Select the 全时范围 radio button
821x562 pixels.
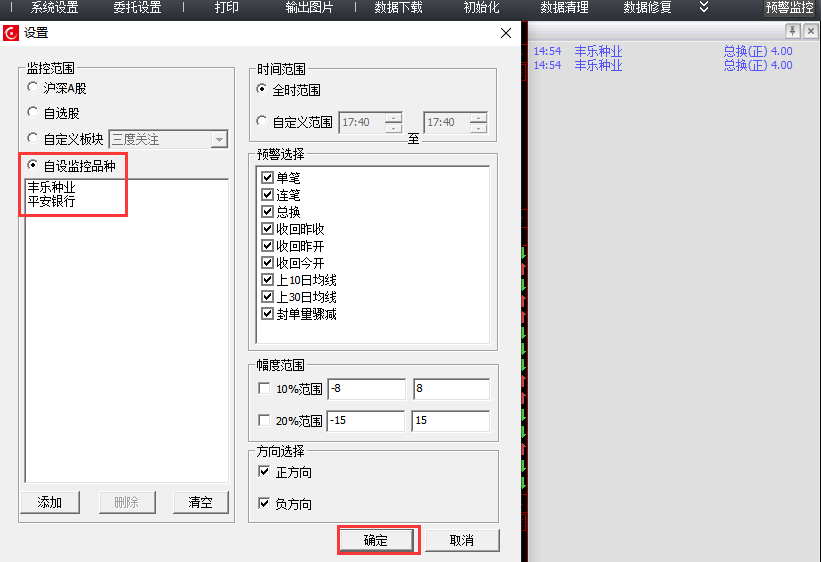[261, 89]
